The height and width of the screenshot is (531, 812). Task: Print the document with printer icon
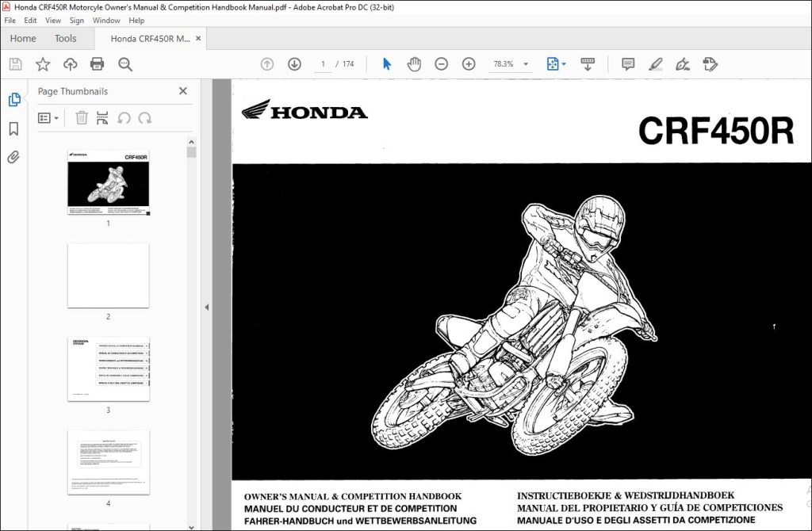point(97,64)
